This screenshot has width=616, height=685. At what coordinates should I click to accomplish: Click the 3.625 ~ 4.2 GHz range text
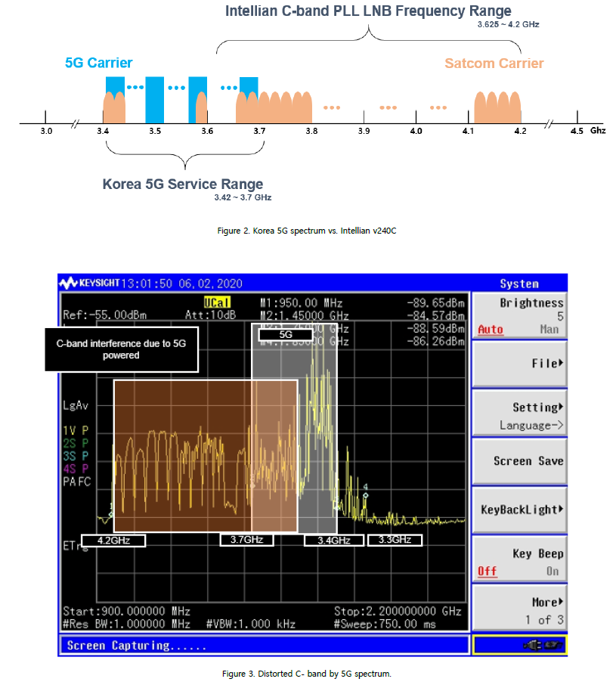[508, 24]
